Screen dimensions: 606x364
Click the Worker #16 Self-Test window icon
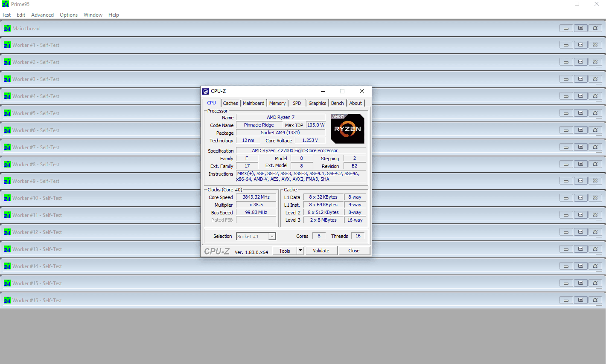tap(7, 300)
